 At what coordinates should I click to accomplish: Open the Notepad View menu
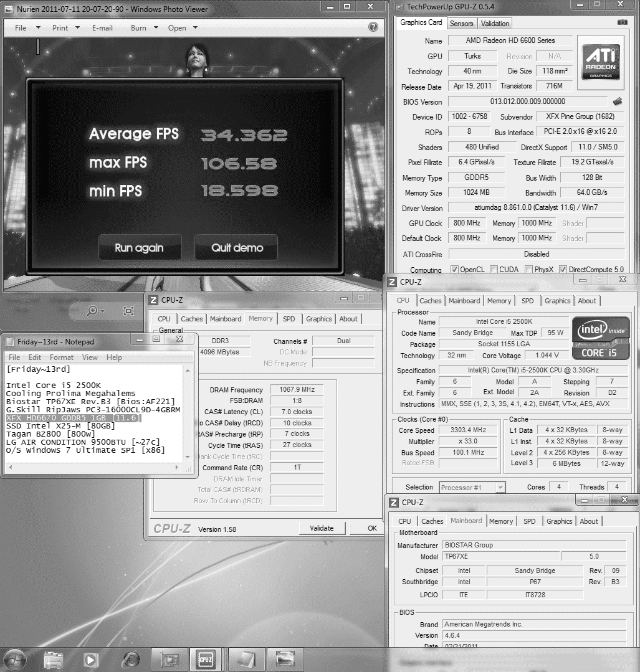pyautogui.click(x=90, y=357)
